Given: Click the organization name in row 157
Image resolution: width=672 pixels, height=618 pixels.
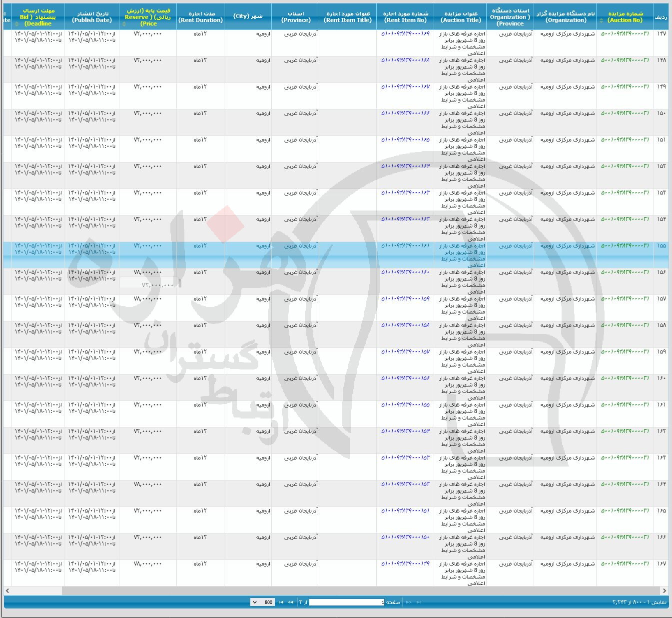Looking at the screenshot, I should (x=568, y=298).
